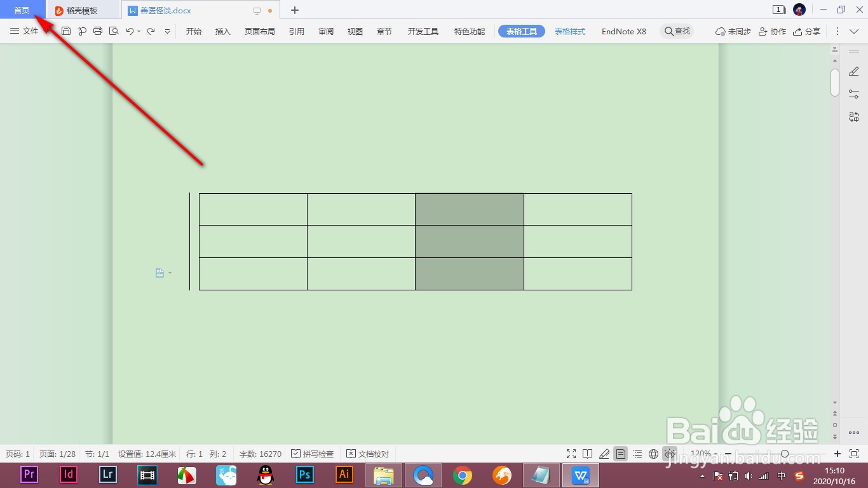
Task: Enter full screen view from status bar
Action: [571, 454]
